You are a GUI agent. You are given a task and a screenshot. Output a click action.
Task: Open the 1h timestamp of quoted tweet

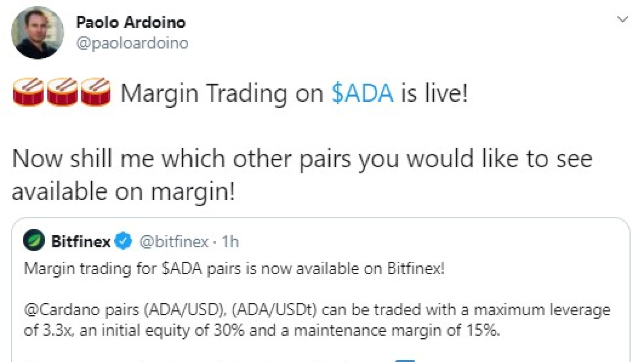(230, 242)
